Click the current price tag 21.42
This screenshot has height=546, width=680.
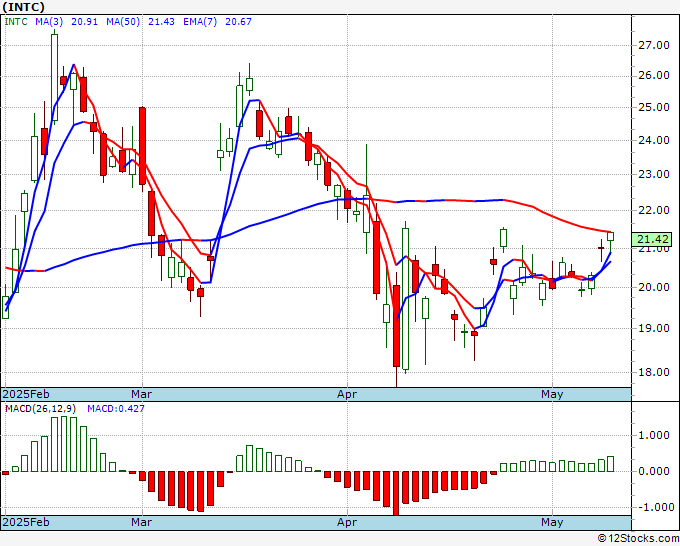tap(653, 239)
